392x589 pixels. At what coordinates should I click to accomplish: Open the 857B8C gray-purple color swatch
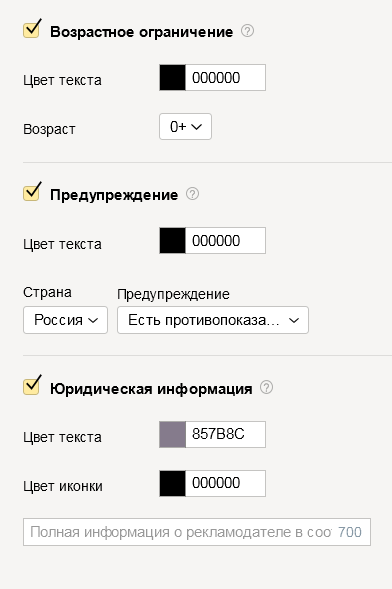pyautogui.click(x=172, y=434)
